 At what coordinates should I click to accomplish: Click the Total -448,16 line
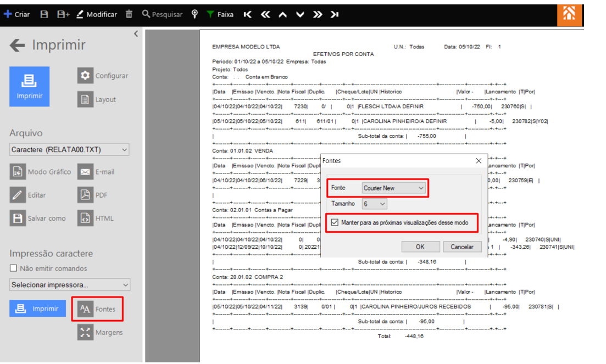(x=401, y=336)
